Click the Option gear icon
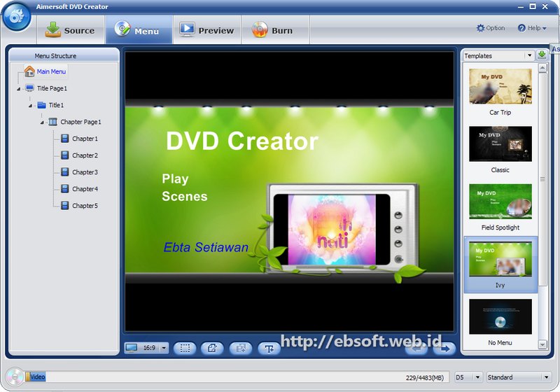560x392 pixels. tap(480, 28)
